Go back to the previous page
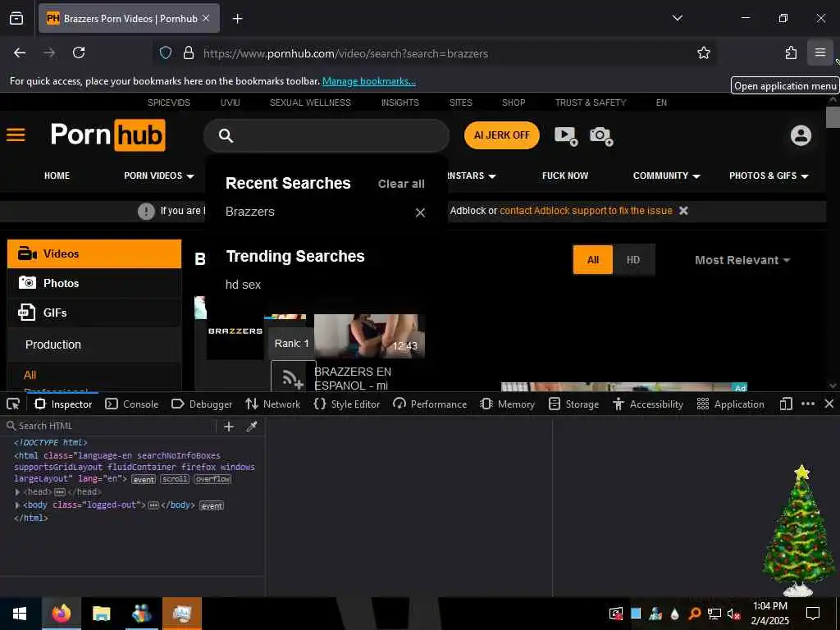Viewport: 840px width, 630px height. (x=20, y=52)
